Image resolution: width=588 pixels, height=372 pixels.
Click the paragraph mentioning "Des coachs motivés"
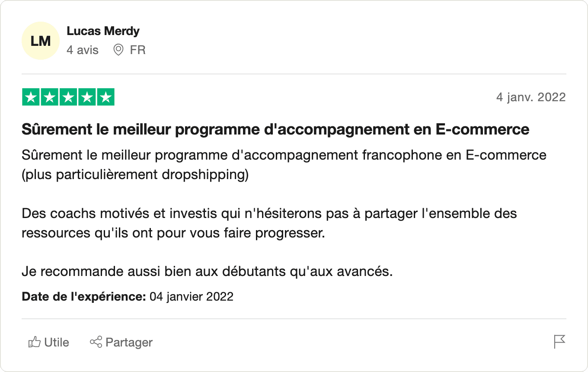point(269,223)
